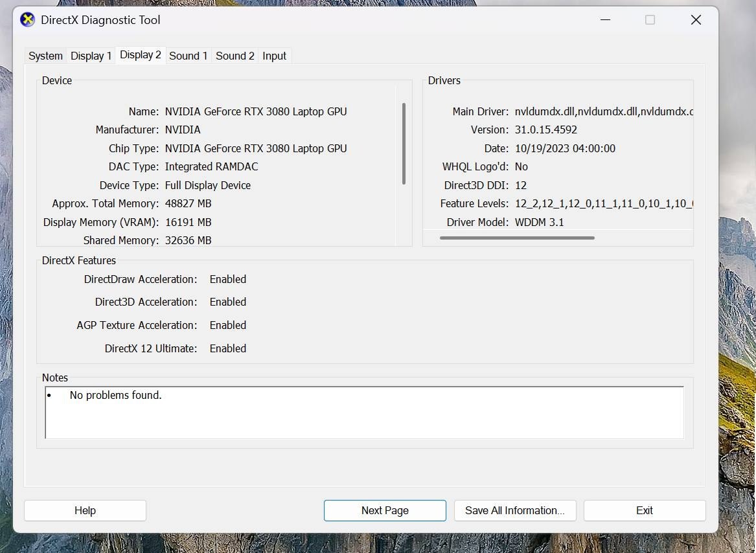This screenshot has width=756, height=553.
Task: Open the Display 1 tab
Action: pyautogui.click(x=91, y=56)
